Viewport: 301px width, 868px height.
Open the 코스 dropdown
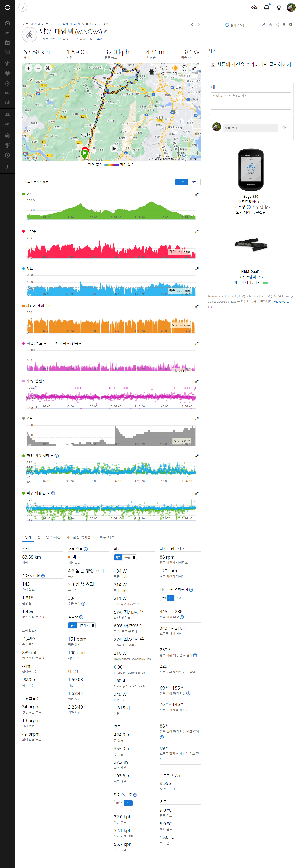tap(79, 39)
